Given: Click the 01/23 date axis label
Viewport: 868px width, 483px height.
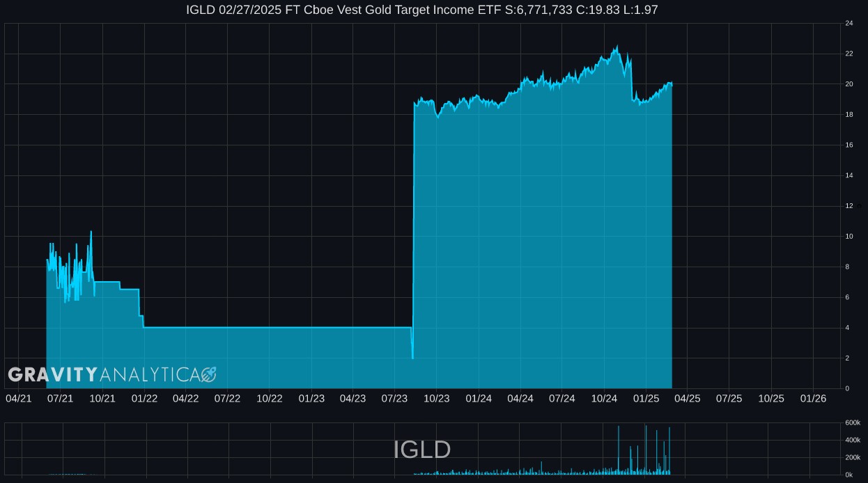Looking at the screenshot, I should tap(311, 399).
